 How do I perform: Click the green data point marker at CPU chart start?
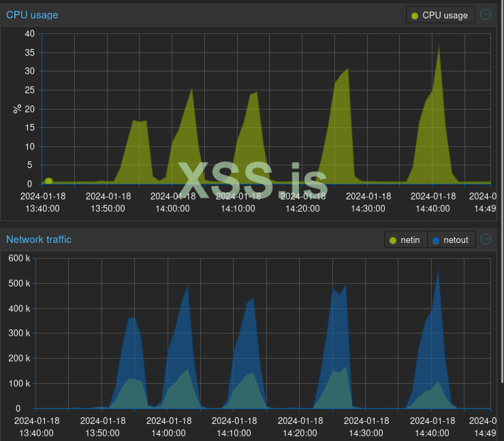(48, 181)
